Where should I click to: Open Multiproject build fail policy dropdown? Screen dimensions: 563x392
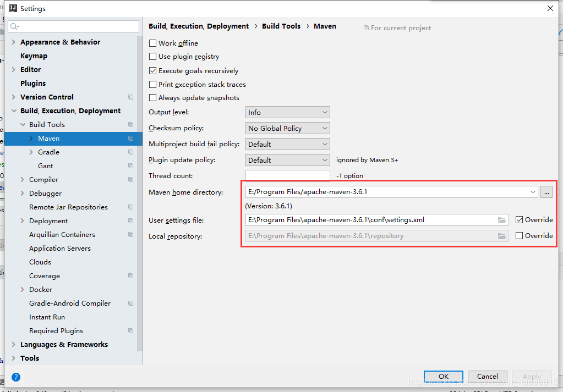[288, 144]
